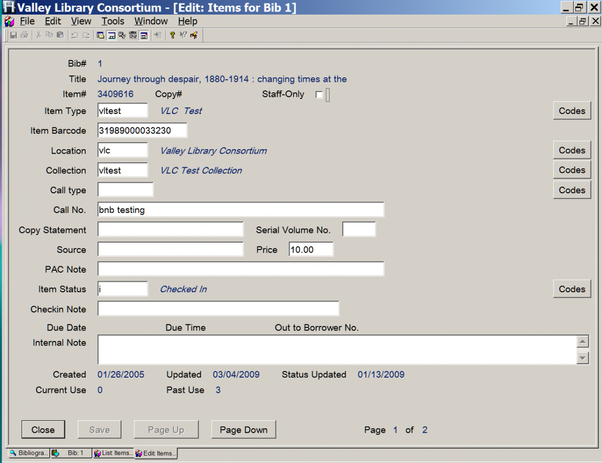Open the Edit menu
The height and width of the screenshot is (463, 602).
(x=53, y=21)
